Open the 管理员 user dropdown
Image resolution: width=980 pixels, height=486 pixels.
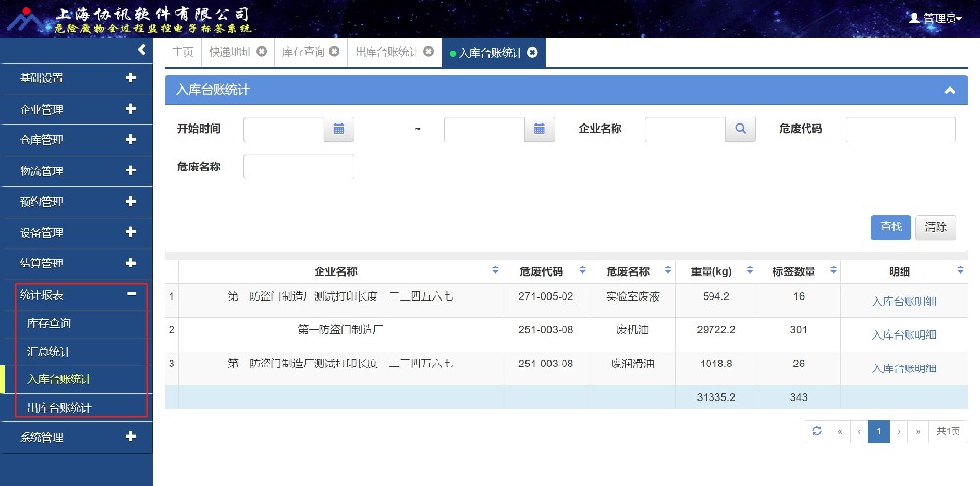pyautogui.click(x=936, y=18)
